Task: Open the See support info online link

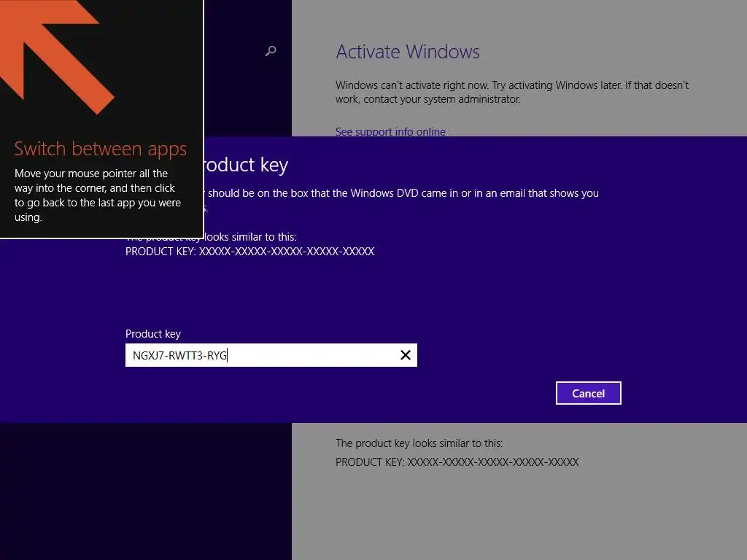Action: tap(390, 131)
